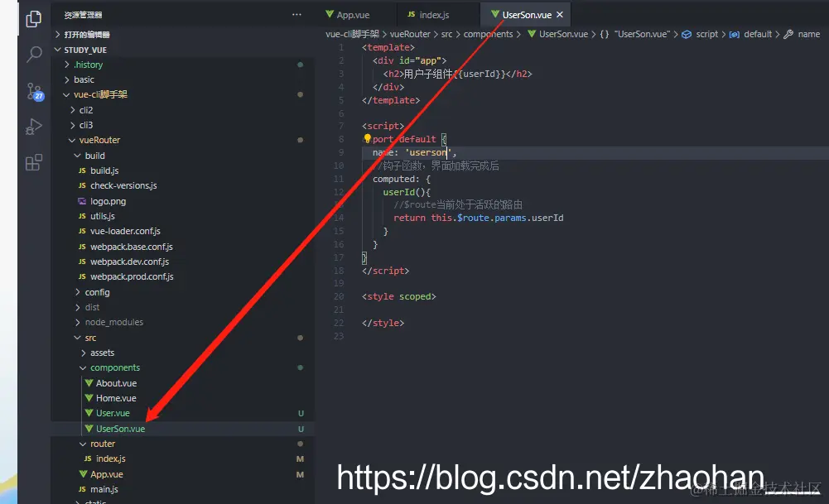Click the name breadcrumb symbol
The width and height of the screenshot is (829, 504).
[x=802, y=34]
